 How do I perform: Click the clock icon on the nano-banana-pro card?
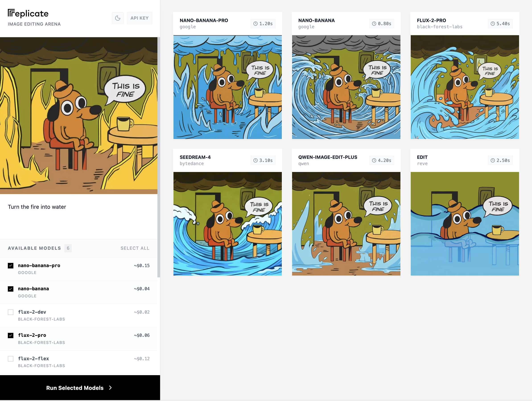coord(256,24)
